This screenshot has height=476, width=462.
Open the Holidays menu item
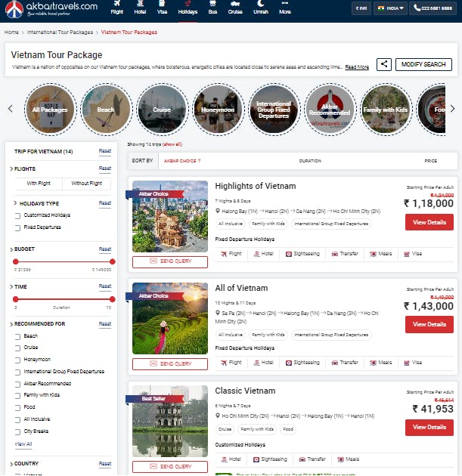(188, 8)
